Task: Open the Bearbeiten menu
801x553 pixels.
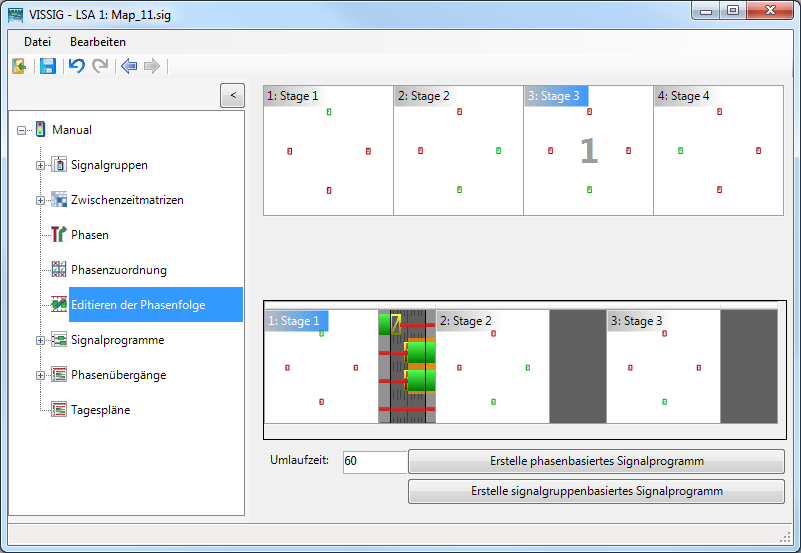Action: point(98,42)
